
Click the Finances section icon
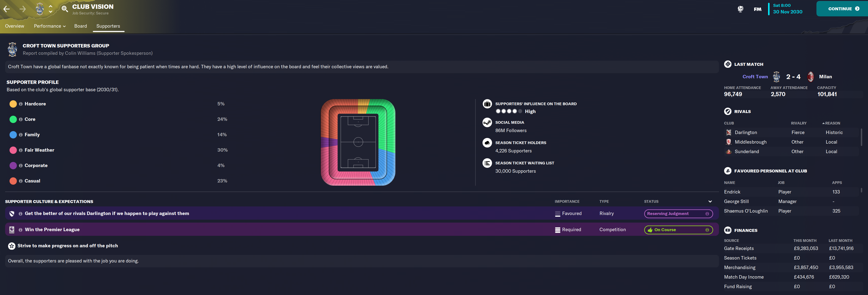[x=728, y=230]
